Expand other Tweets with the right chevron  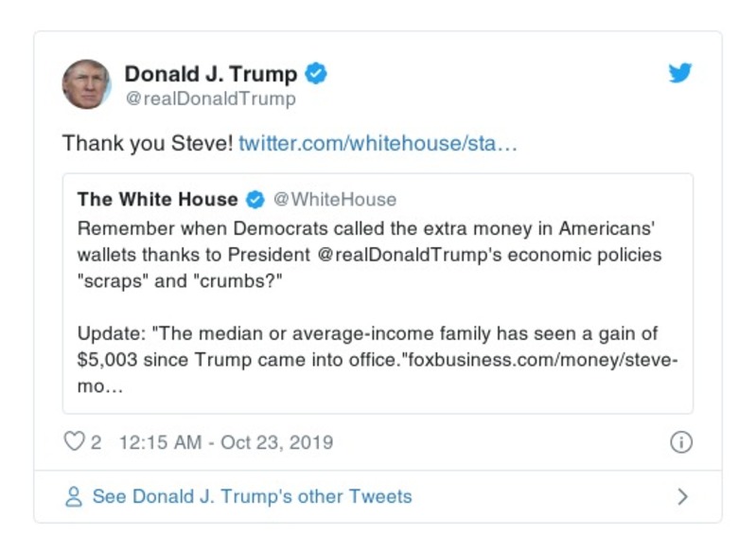(x=682, y=496)
